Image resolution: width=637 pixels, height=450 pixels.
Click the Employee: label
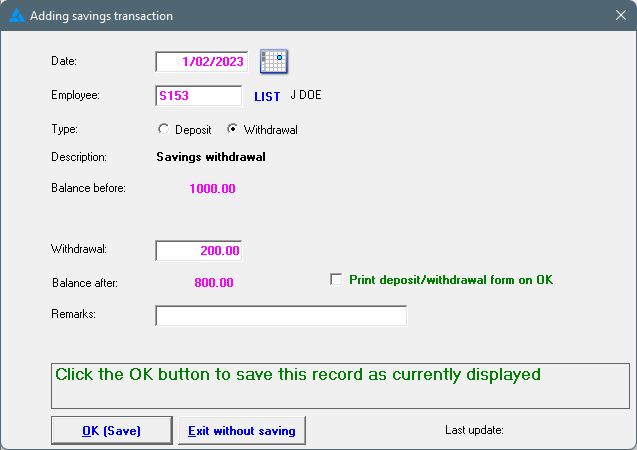click(75, 95)
